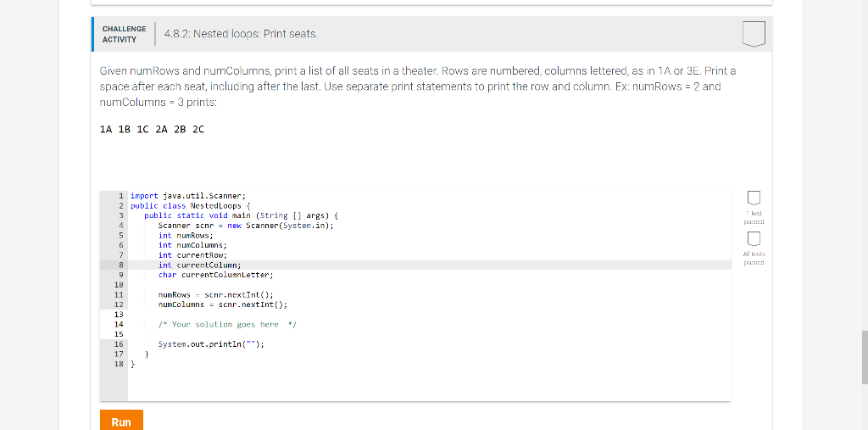Click the 'public static void main' line
This screenshot has width=868, height=430.
pos(241,215)
